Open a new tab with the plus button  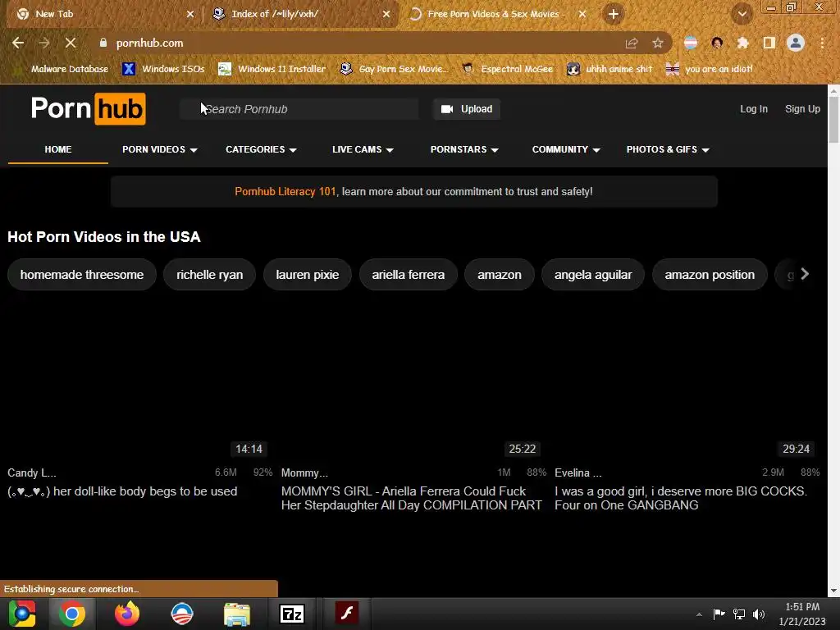[x=614, y=14]
